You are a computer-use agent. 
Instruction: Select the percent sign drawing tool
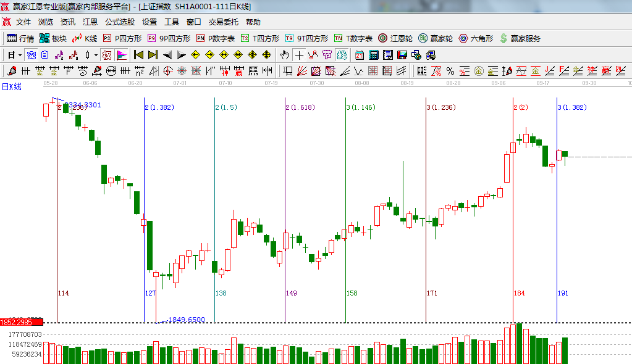450,71
